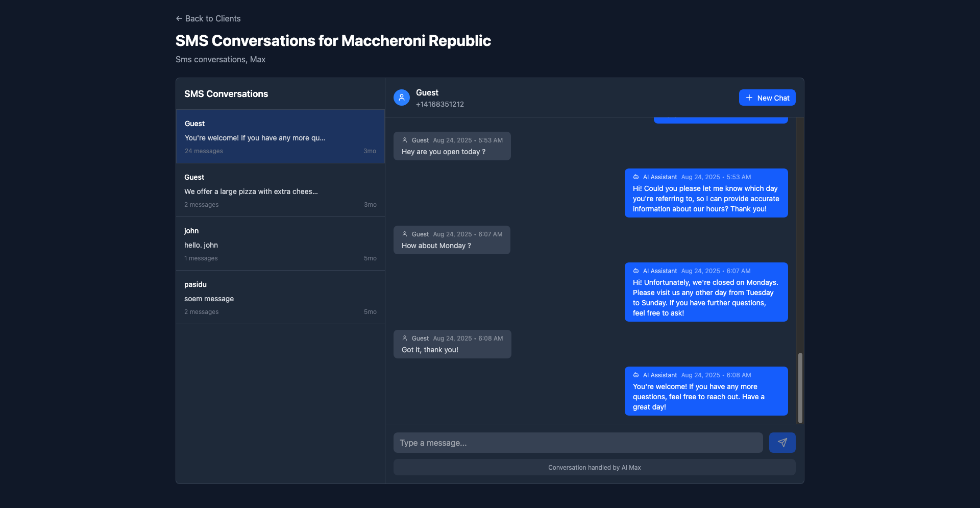Image resolution: width=980 pixels, height=508 pixels.
Task: Click the chat scrollbar thumb
Action: 800,387
